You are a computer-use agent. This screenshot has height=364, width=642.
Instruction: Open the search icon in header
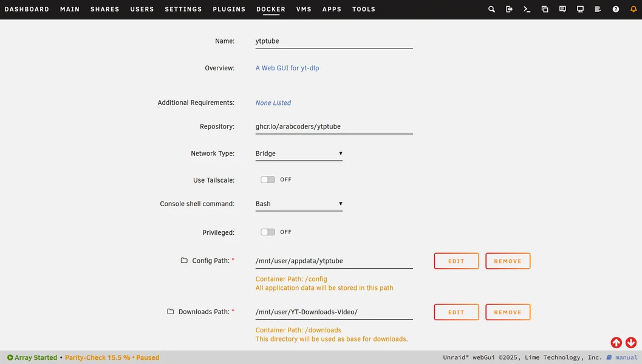pos(491,9)
